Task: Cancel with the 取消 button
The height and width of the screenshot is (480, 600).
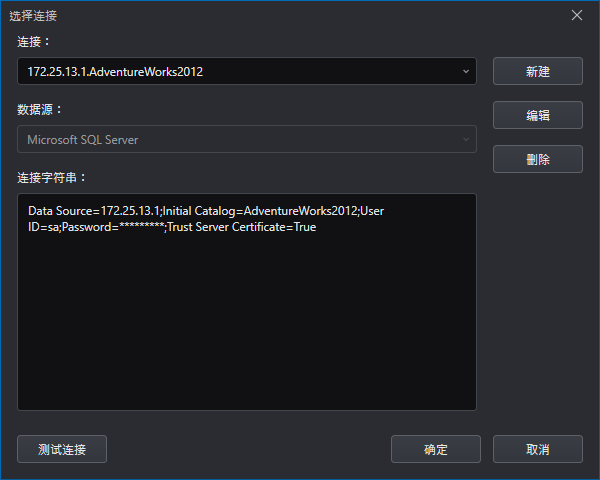Action: pos(538,449)
